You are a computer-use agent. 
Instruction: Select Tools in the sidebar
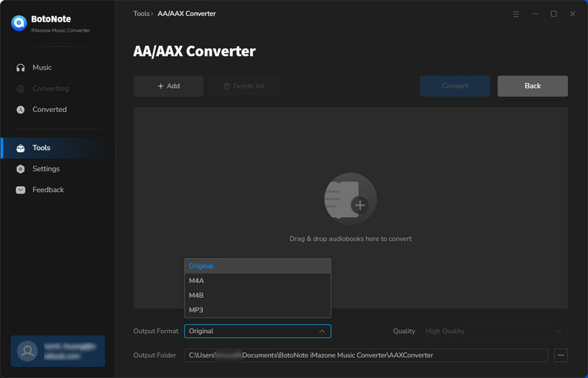[x=58, y=148]
